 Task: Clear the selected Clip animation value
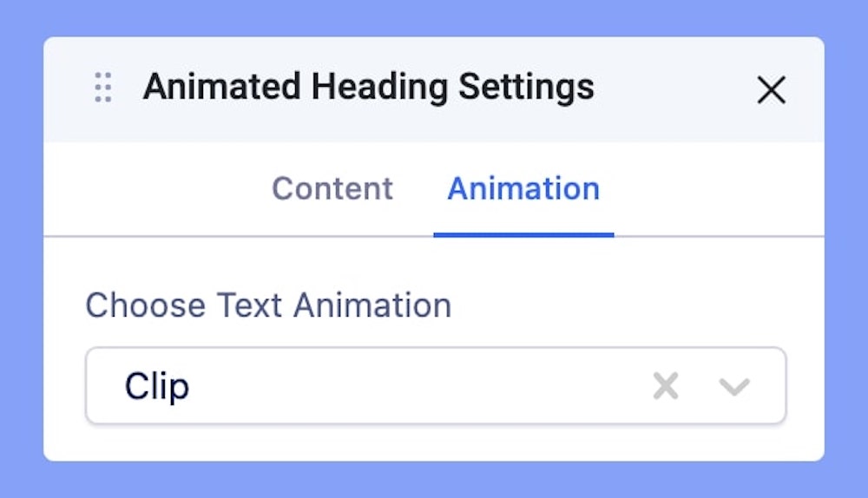[666, 386]
